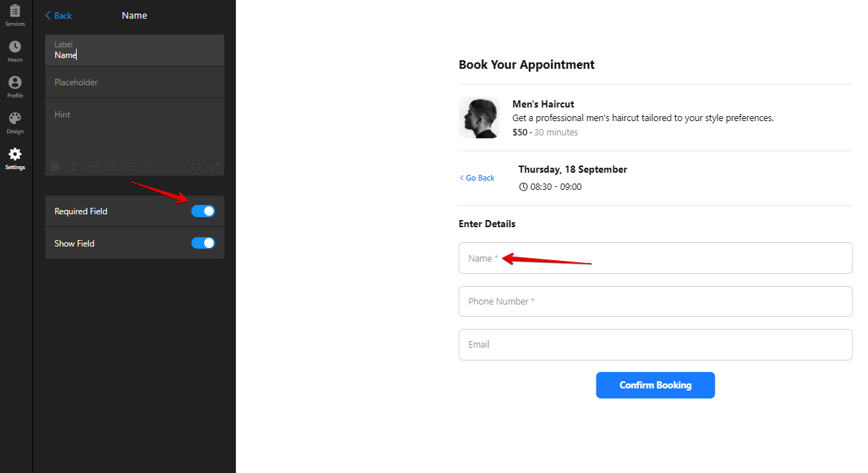The width and height of the screenshot is (868, 473).
Task: Expand more formatting options (three dots)
Action: [150, 167]
